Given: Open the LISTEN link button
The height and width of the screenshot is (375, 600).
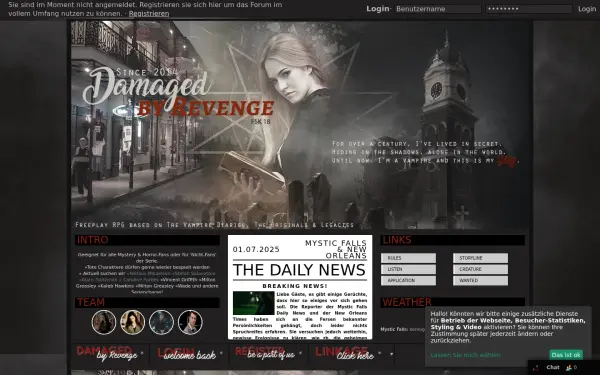Looking at the screenshot, I should point(408,269).
